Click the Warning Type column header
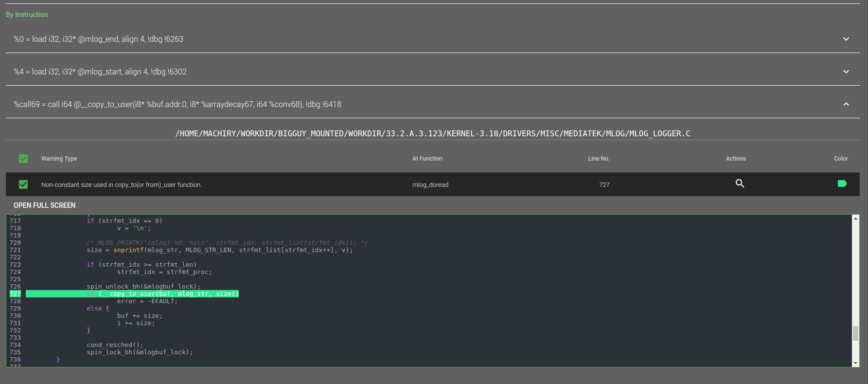The width and height of the screenshot is (868, 384). point(59,159)
